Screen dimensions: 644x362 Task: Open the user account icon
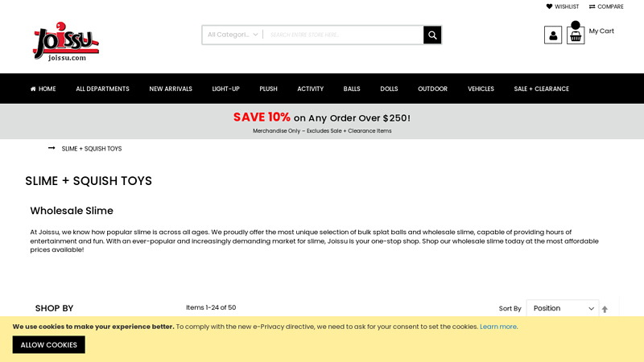tap(553, 35)
